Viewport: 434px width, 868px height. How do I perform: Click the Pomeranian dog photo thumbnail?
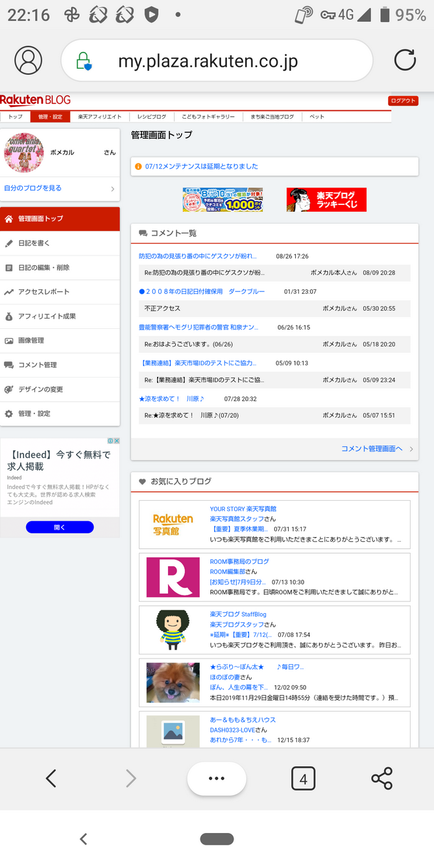[173, 682]
